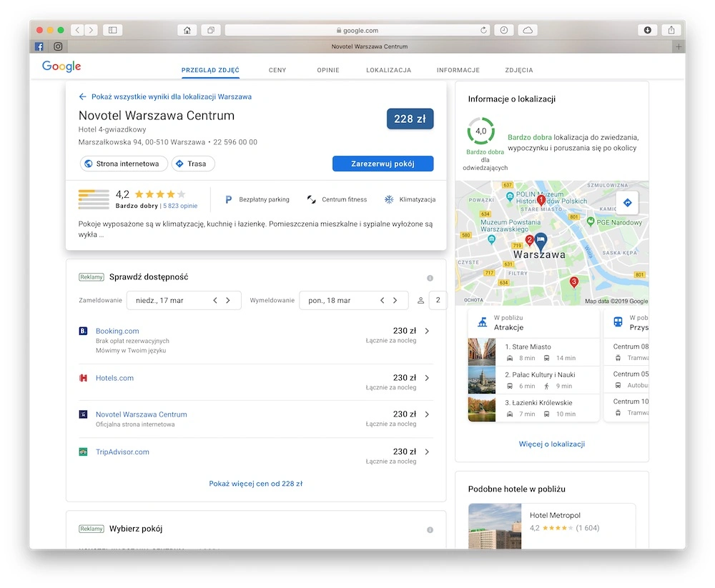This screenshot has width=715, height=588.
Task: Select next check-out date arrow
Action: tap(395, 300)
